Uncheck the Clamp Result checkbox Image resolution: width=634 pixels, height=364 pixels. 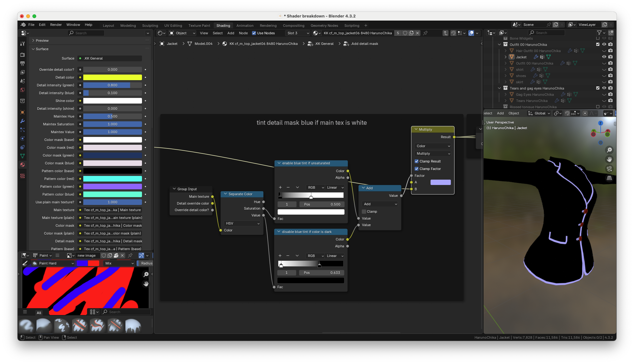pos(417,161)
